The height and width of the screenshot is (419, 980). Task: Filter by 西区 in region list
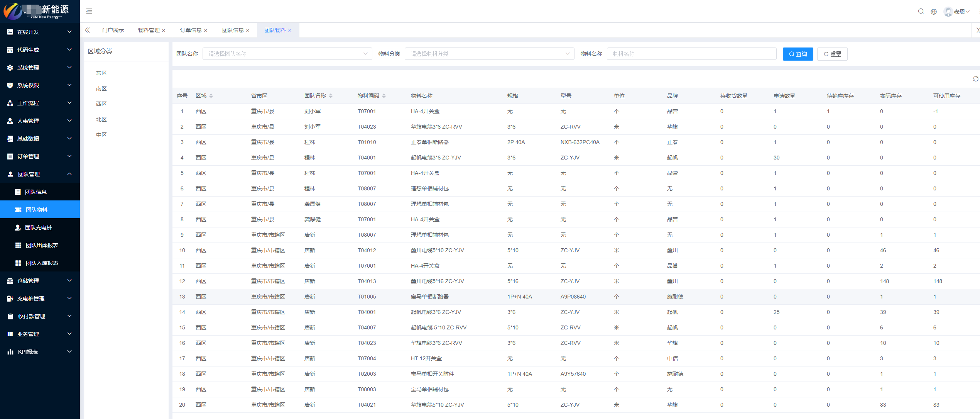coord(101,104)
